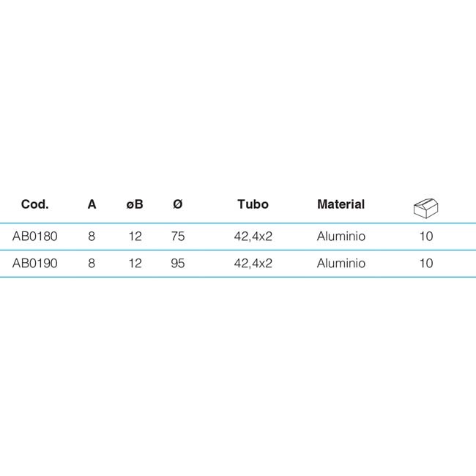Viewport: 476px width, 476px height.
Task: Select product code AB0190
Action: coord(35,263)
